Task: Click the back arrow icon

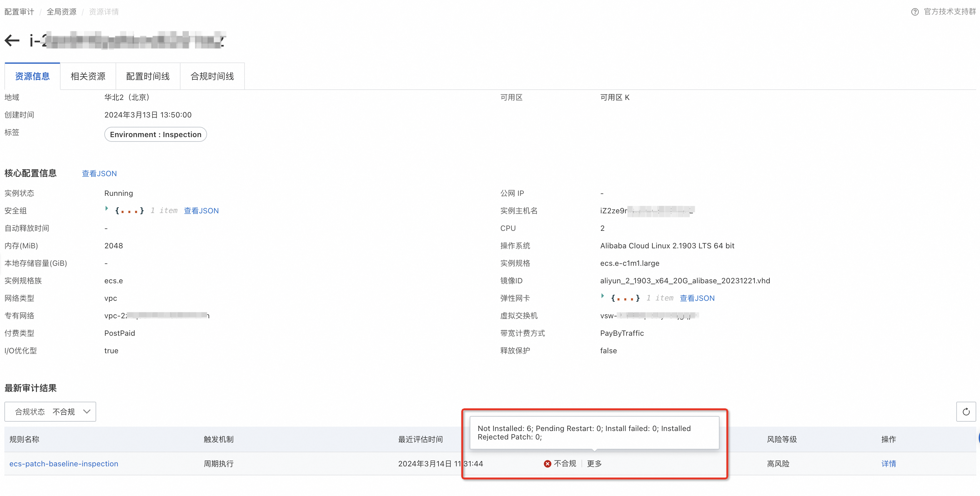Action: 12,40
